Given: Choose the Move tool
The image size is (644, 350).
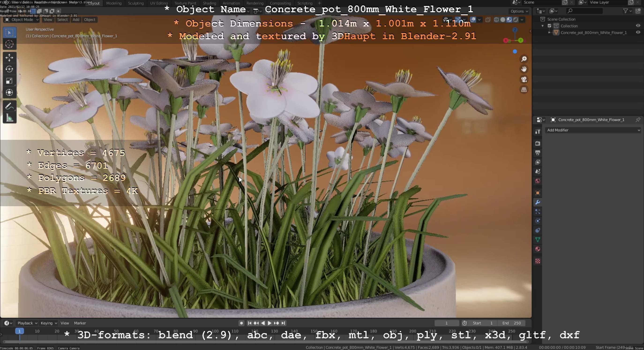Looking at the screenshot, I should click(x=10, y=58).
